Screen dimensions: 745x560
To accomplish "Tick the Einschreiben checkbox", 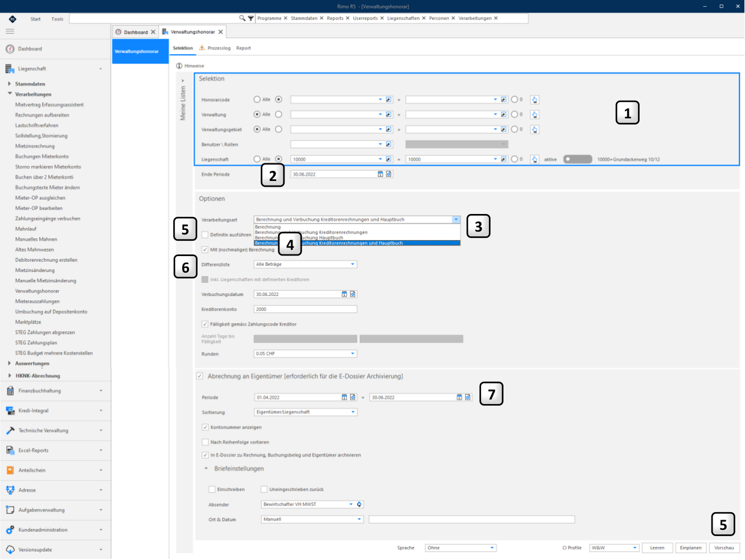I will [x=212, y=489].
